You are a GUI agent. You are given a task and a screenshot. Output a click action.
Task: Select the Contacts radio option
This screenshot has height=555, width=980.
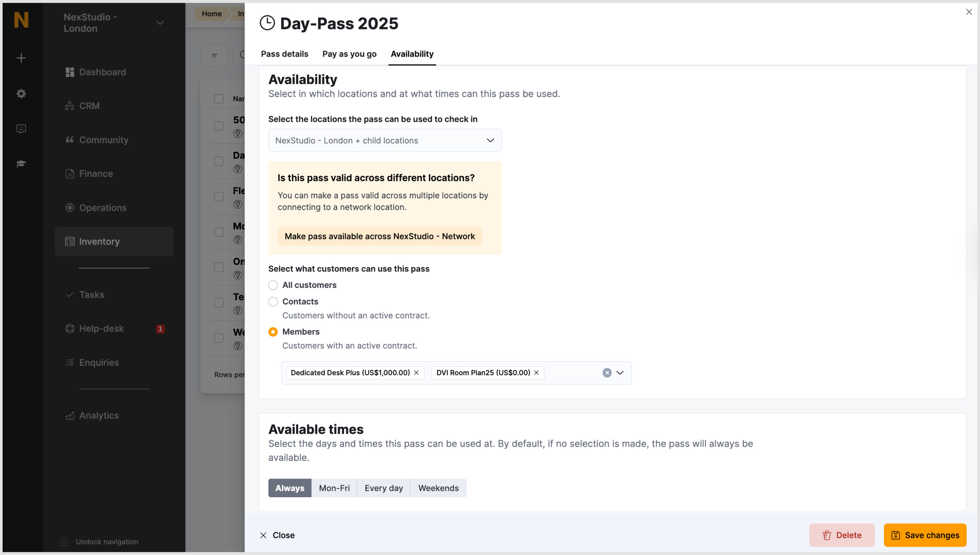[x=273, y=302]
